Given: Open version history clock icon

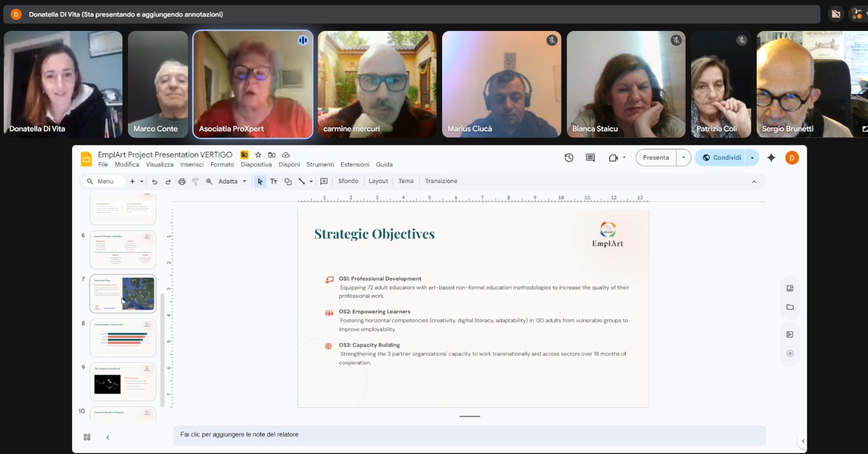Looking at the screenshot, I should (x=569, y=157).
